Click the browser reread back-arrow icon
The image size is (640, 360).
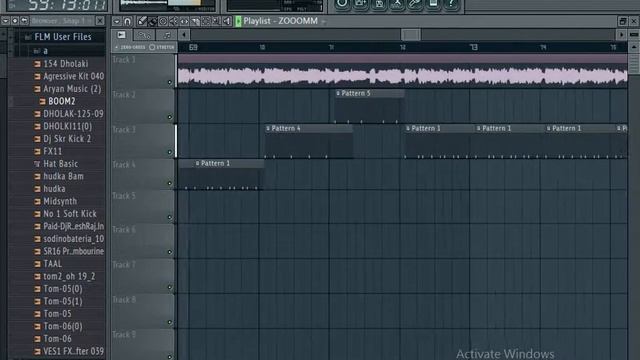click(24, 20)
